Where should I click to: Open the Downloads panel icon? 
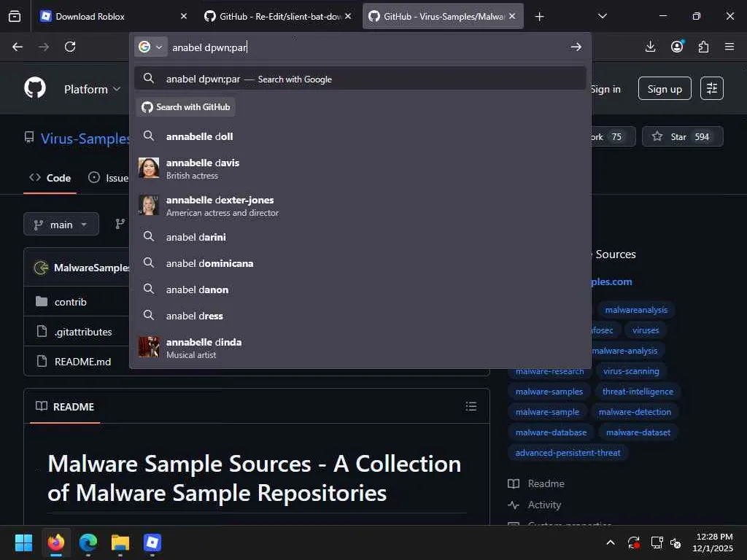pos(650,47)
